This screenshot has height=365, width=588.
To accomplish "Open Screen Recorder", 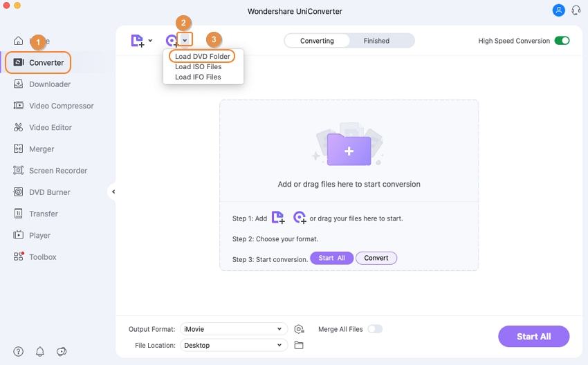I will pos(57,171).
